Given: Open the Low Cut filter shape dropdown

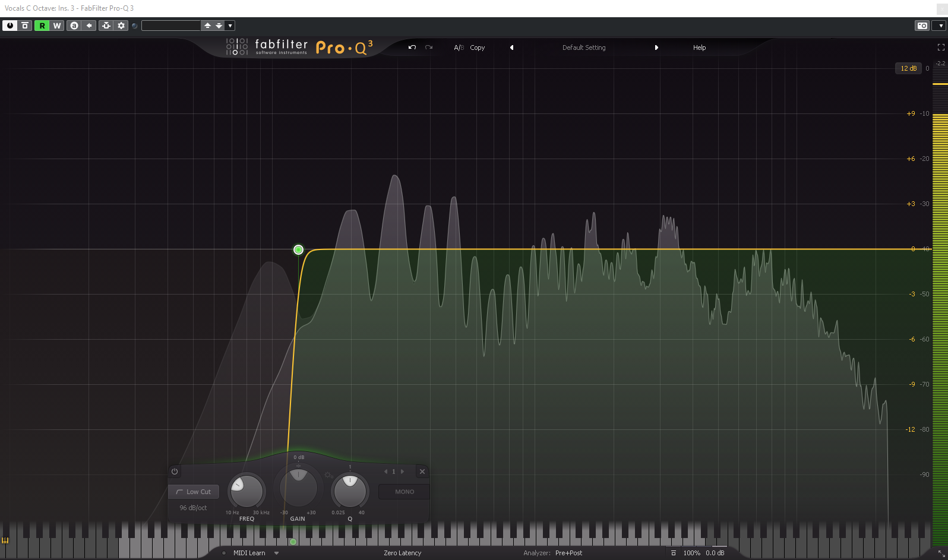Looking at the screenshot, I should [194, 492].
